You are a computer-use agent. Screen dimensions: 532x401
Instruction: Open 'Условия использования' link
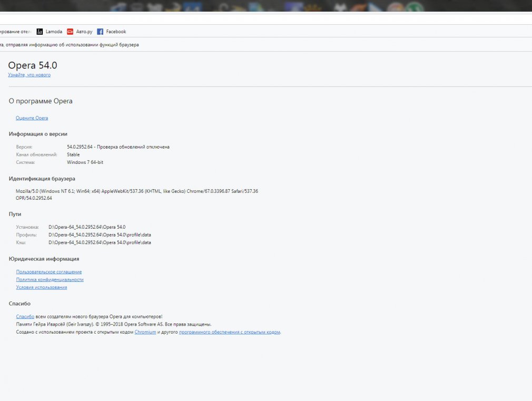pyautogui.click(x=42, y=287)
